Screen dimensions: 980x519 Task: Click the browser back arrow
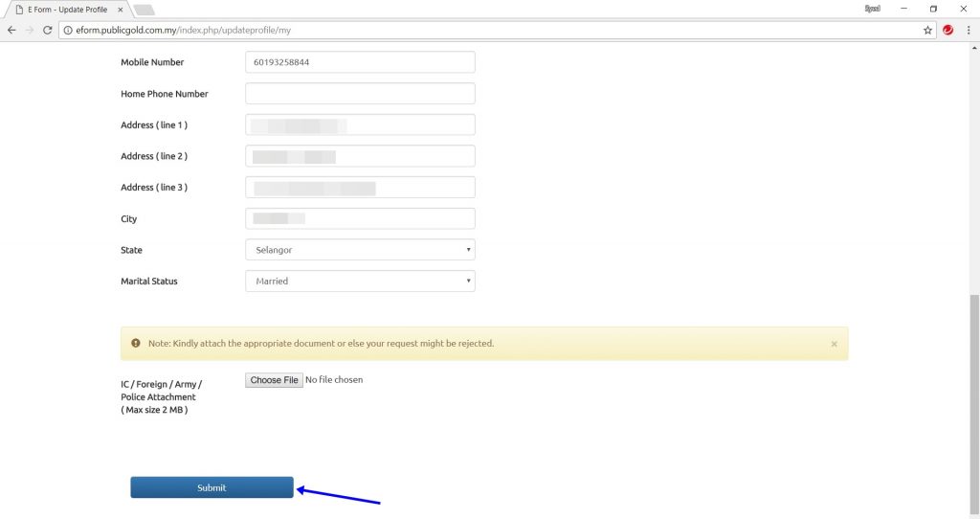coord(11,30)
